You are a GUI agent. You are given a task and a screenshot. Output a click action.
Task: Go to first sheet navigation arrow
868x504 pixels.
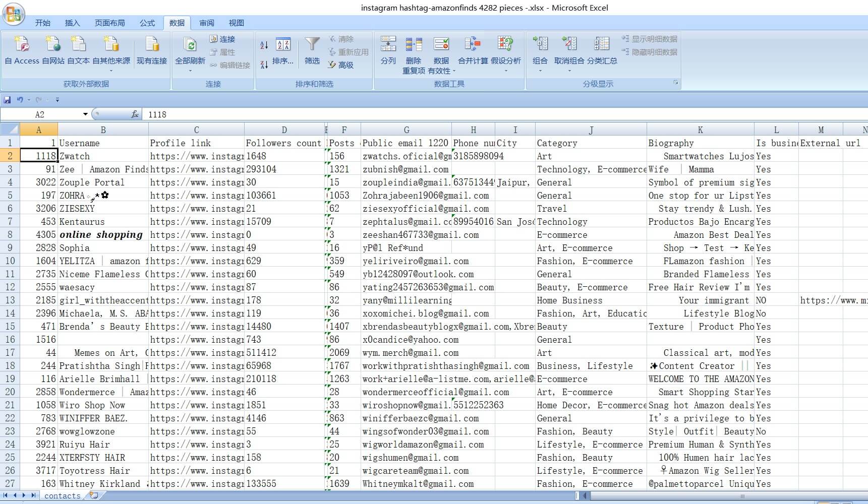(x=6, y=495)
